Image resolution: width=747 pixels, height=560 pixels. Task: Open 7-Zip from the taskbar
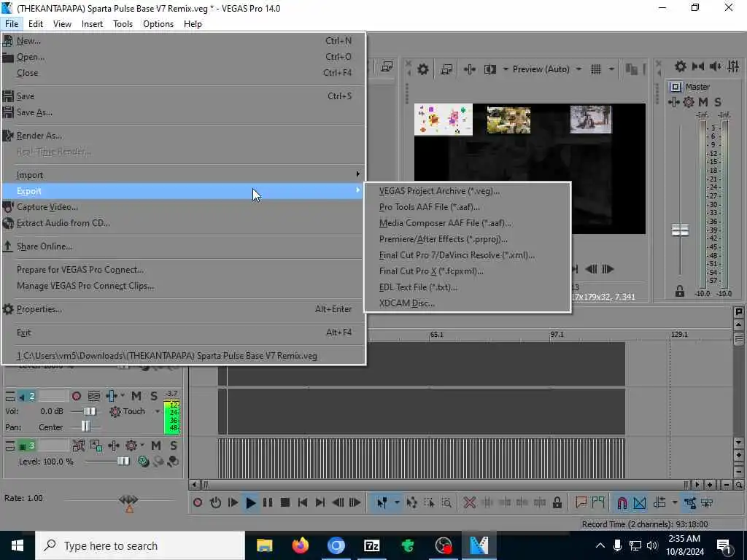pos(371,545)
